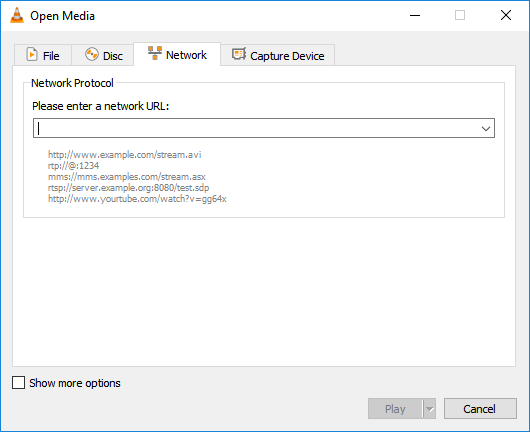Screen dimensions: 530x432
Task: Minimize the Open Media window
Action: [415, 15]
